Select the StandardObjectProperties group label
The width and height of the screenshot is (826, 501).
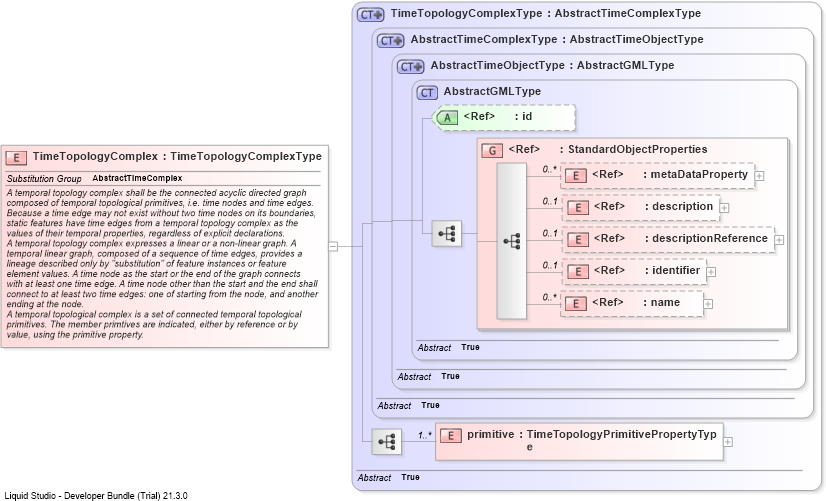[x=608, y=149]
